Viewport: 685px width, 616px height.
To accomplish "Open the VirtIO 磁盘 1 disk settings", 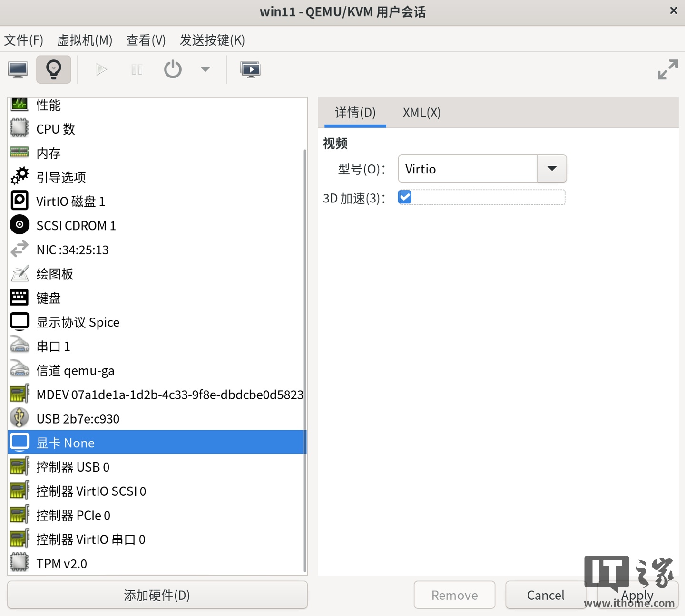I will click(x=70, y=201).
